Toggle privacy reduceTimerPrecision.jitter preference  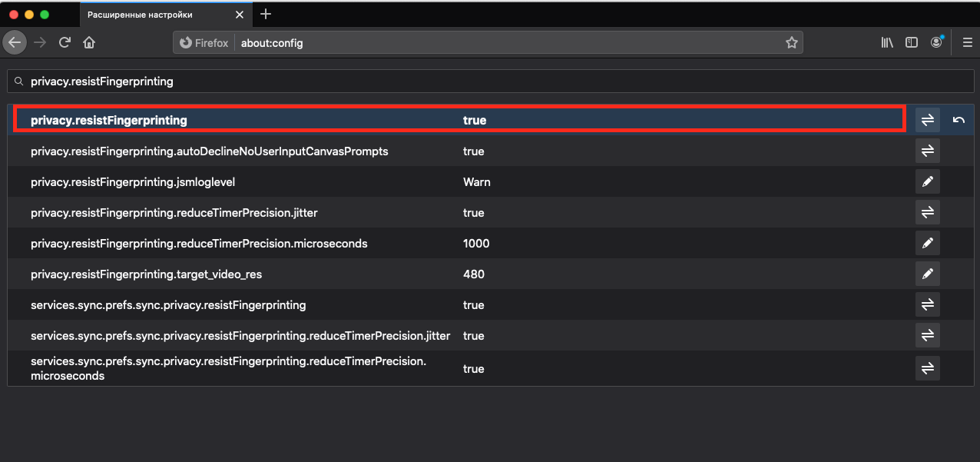coord(928,212)
